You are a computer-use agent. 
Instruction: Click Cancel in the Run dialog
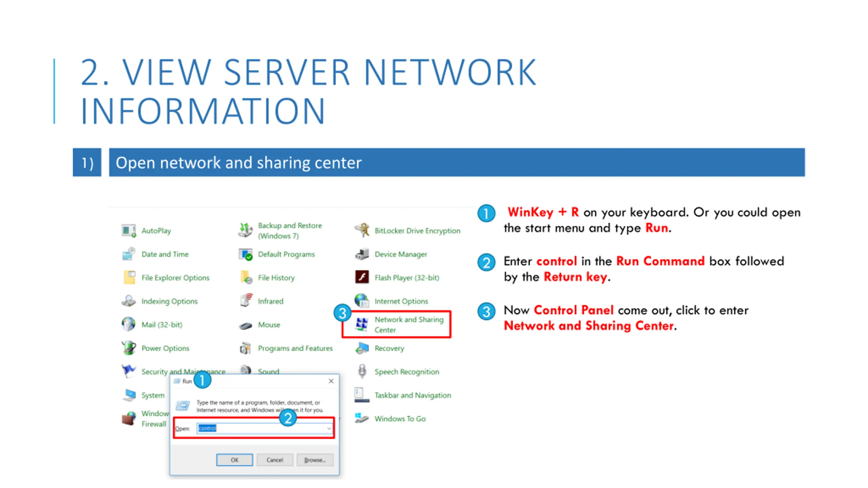275,460
